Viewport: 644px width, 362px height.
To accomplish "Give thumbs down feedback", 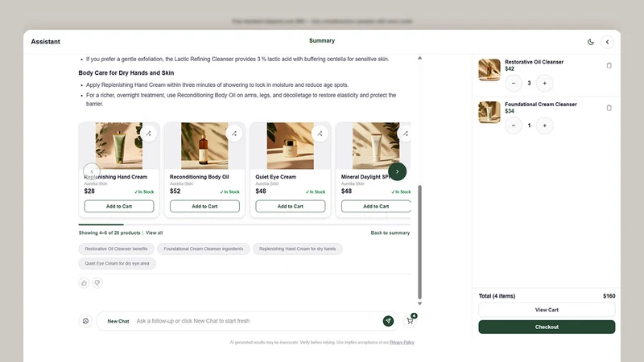I will pyautogui.click(x=97, y=283).
